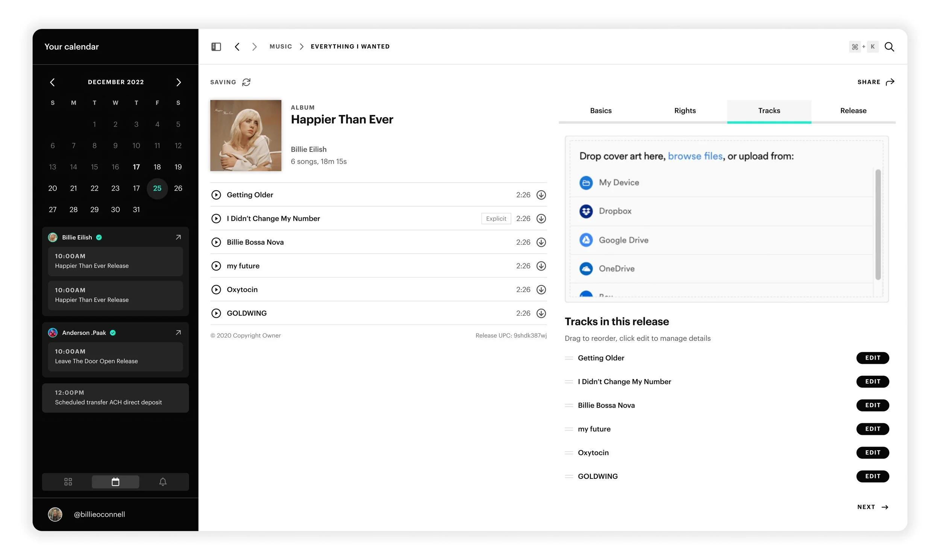Viewport: 940px width, 560px height.
Task: Toggle the sidebar panel icon
Action: click(x=216, y=46)
